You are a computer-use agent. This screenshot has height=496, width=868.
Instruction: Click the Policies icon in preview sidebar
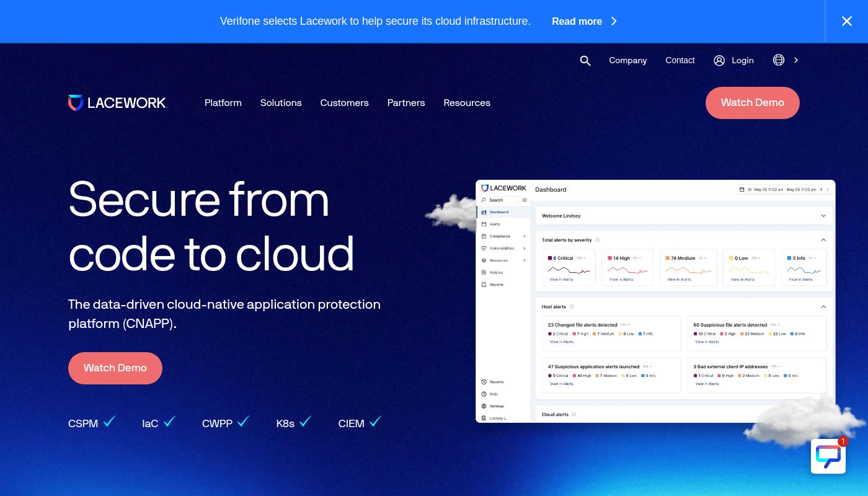(484, 272)
